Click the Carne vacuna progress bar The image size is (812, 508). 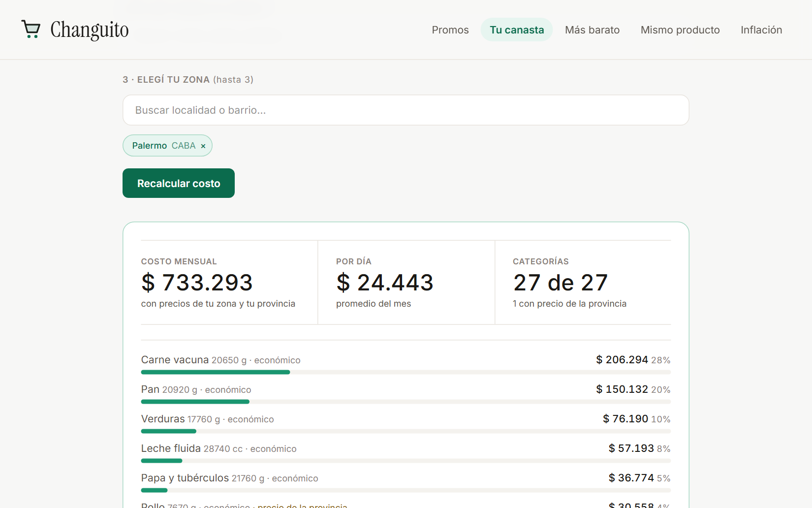pyautogui.click(x=406, y=372)
